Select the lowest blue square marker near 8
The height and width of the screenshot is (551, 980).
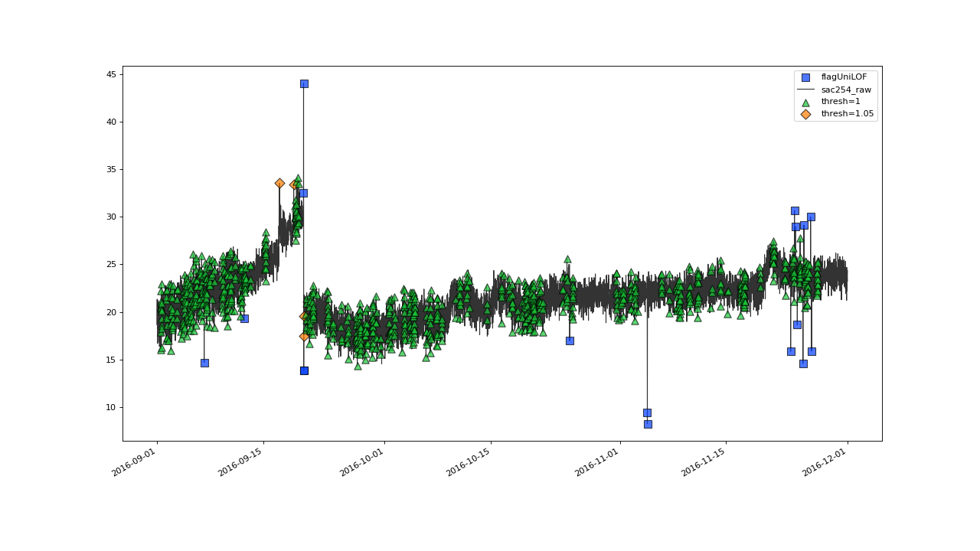[648, 424]
